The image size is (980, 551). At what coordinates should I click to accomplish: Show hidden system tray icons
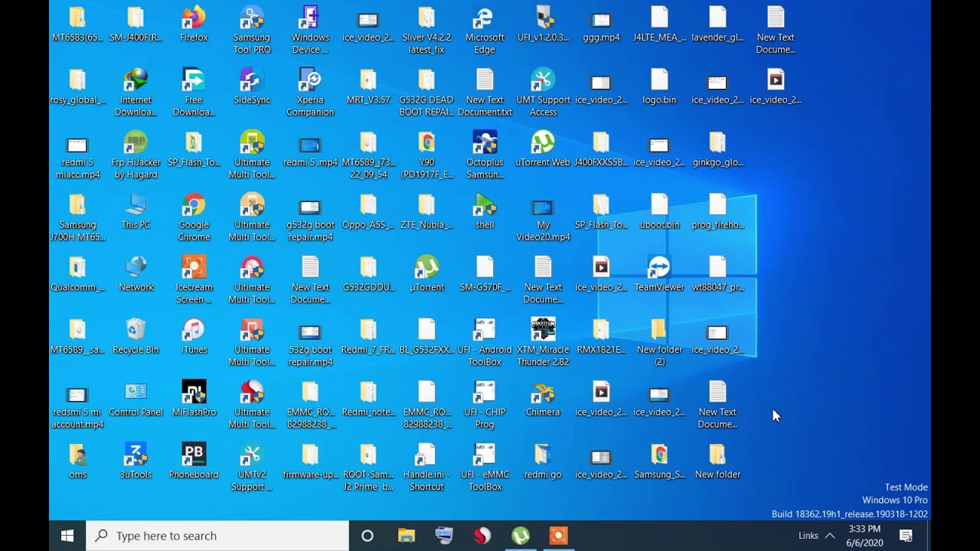click(829, 536)
